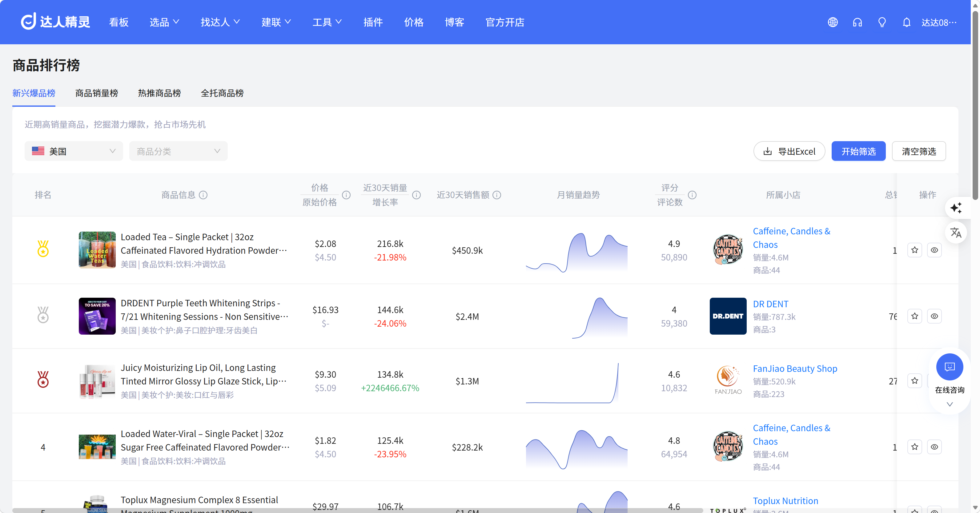
Task: Click the silver medal rank icon
Action: (x=43, y=315)
